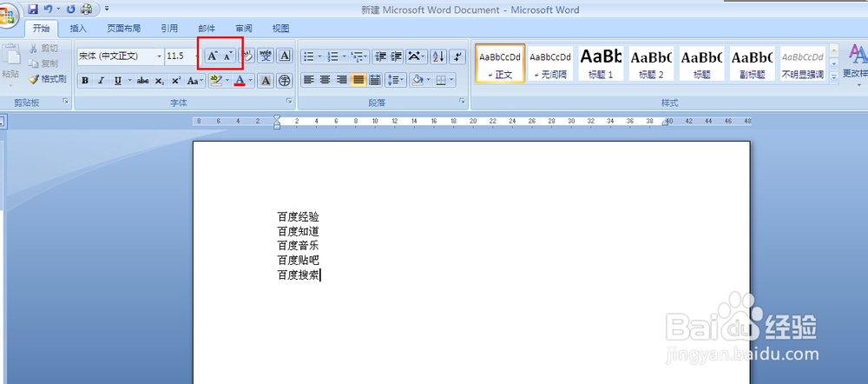Screen dimensions: 868x384
Task: Insert a numbered list
Action: click(333, 56)
